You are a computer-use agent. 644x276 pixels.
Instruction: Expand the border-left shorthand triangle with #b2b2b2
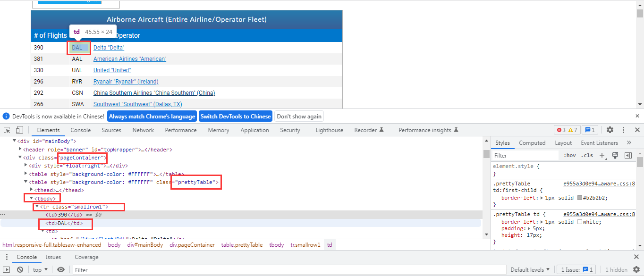coord(542,198)
